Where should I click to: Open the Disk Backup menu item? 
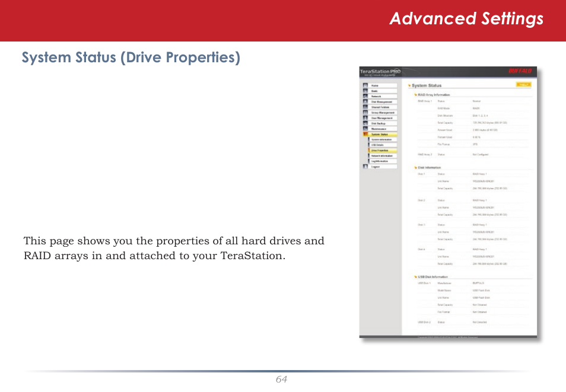coord(383,123)
